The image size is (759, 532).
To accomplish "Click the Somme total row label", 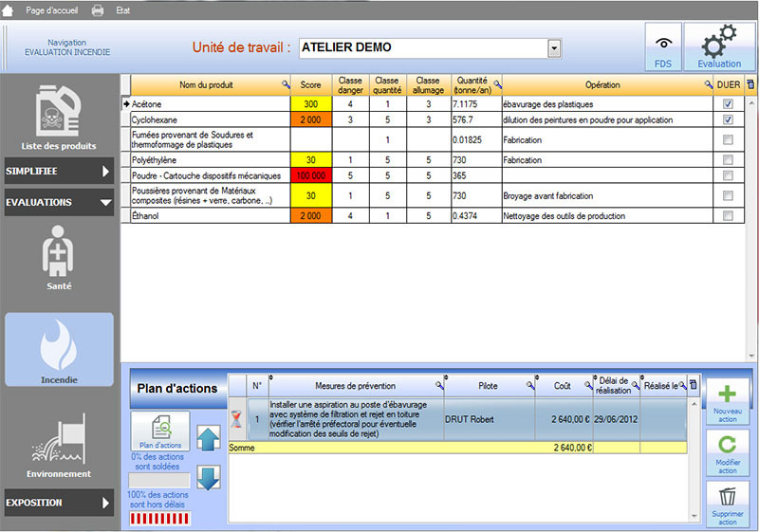I will tap(242, 448).
